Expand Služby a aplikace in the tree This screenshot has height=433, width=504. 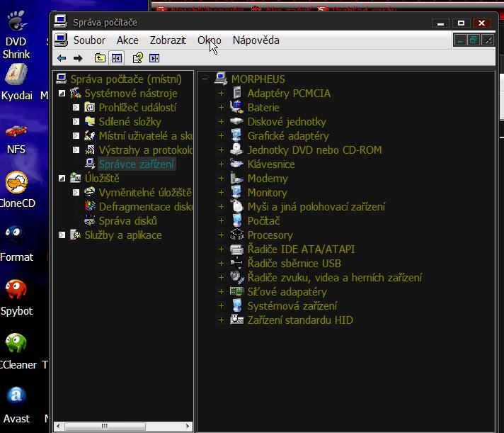coord(62,235)
